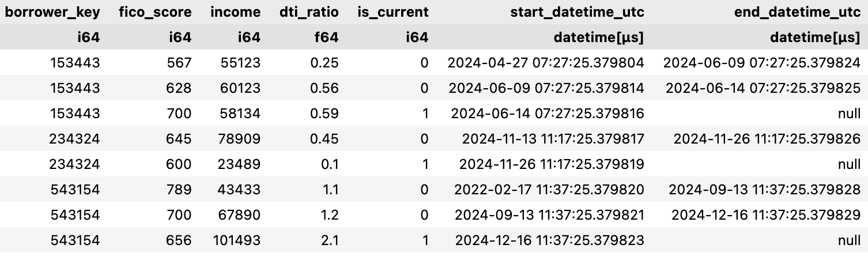Screen dimensions: 868x256
Task: Select the income column header
Action: click(236, 12)
